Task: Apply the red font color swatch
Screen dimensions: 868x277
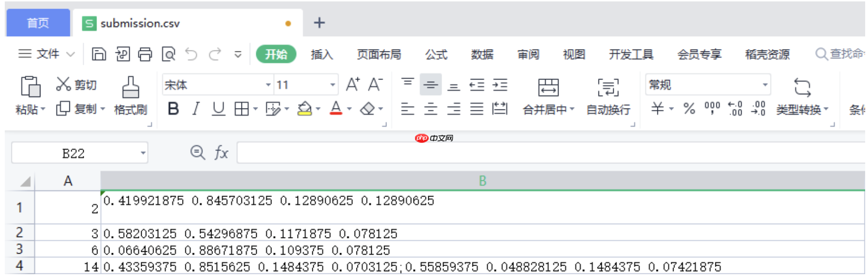Action: pos(336,109)
